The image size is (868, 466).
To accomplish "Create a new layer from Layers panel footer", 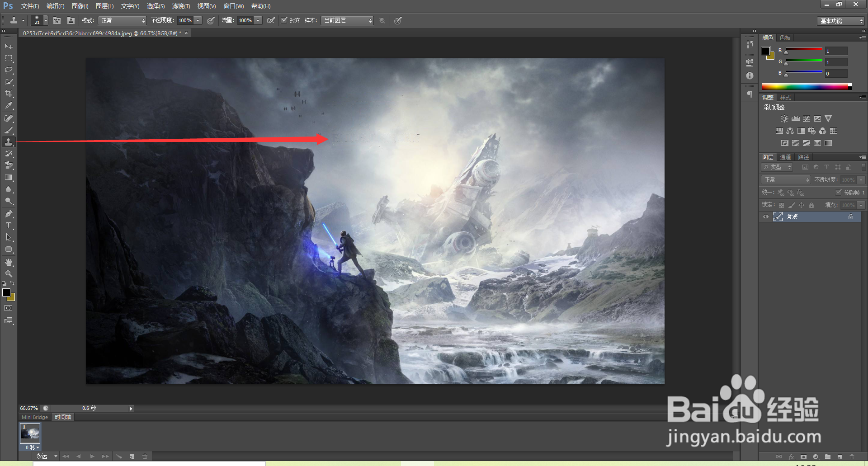I will coord(840,457).
